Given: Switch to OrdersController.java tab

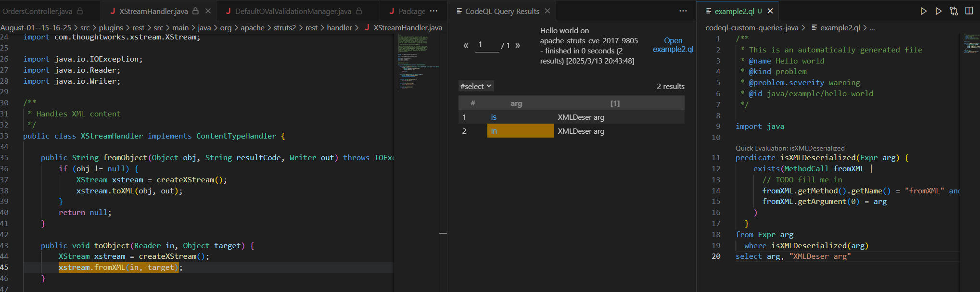Looking at the screenshot, I should (x=38, y=11).
